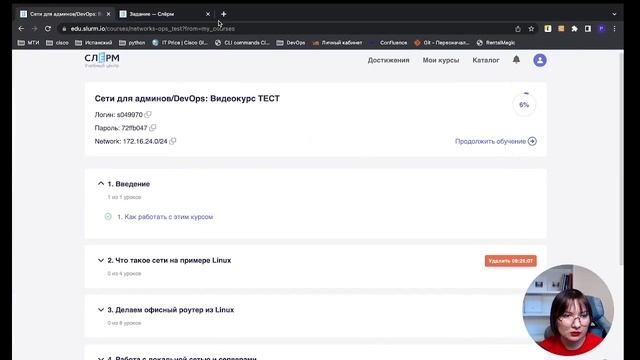Click the 6% course progress circle
The width and height of the screenshot is (640, 360).
point(524,104)
